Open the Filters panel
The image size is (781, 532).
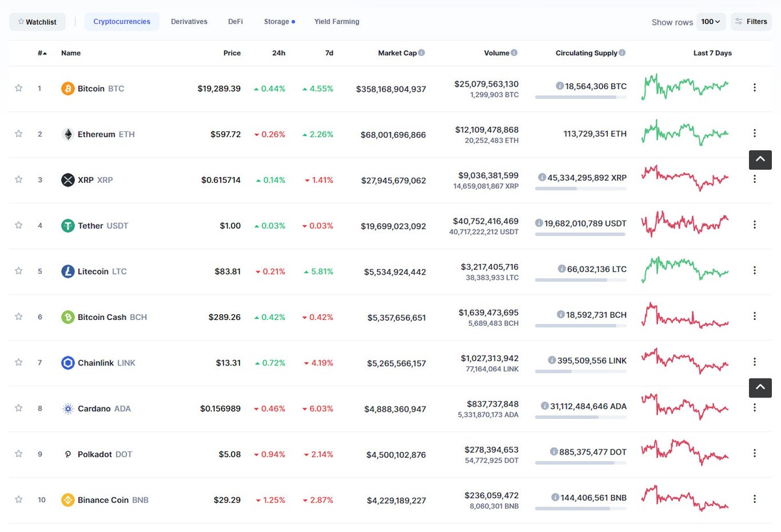pos(751,21)
